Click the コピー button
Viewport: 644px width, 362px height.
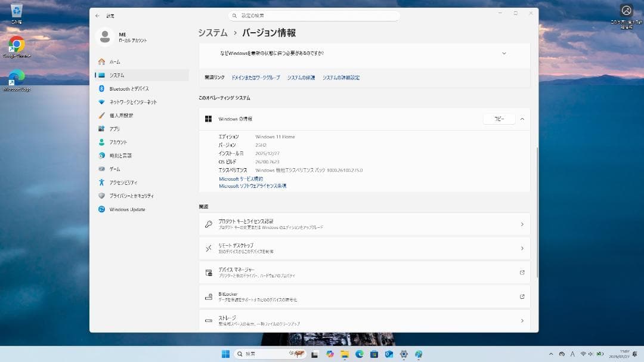point(499,119)
